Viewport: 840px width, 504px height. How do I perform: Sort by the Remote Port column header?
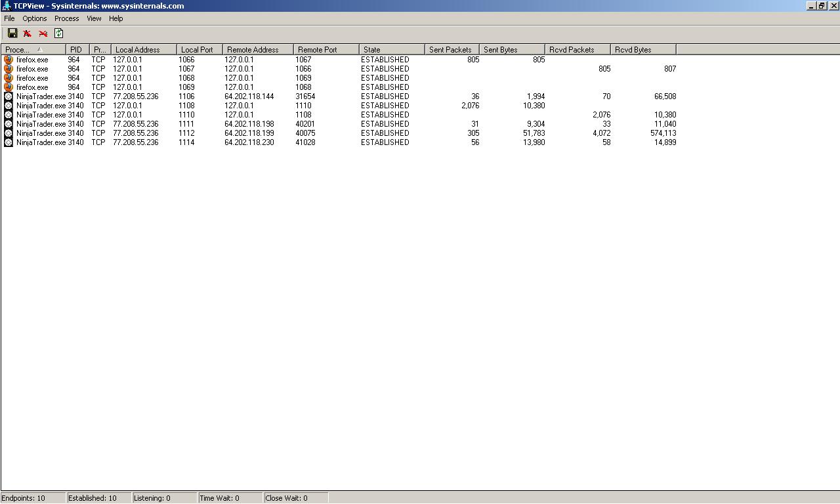[x=327, y=50]
